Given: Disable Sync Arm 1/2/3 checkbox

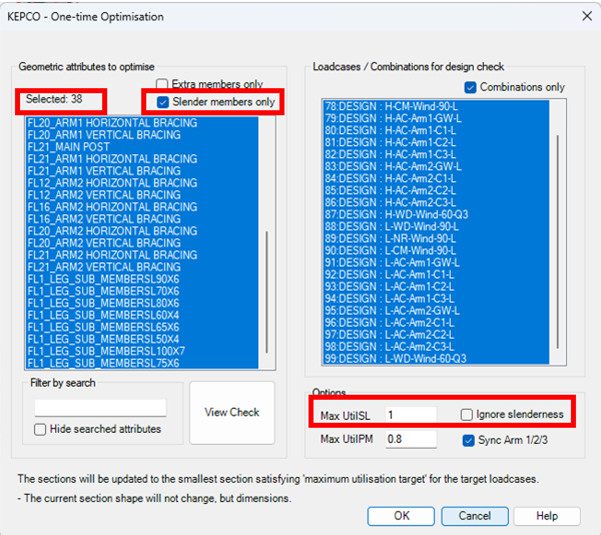Looking at the screenshot, I should coord(469,439).
